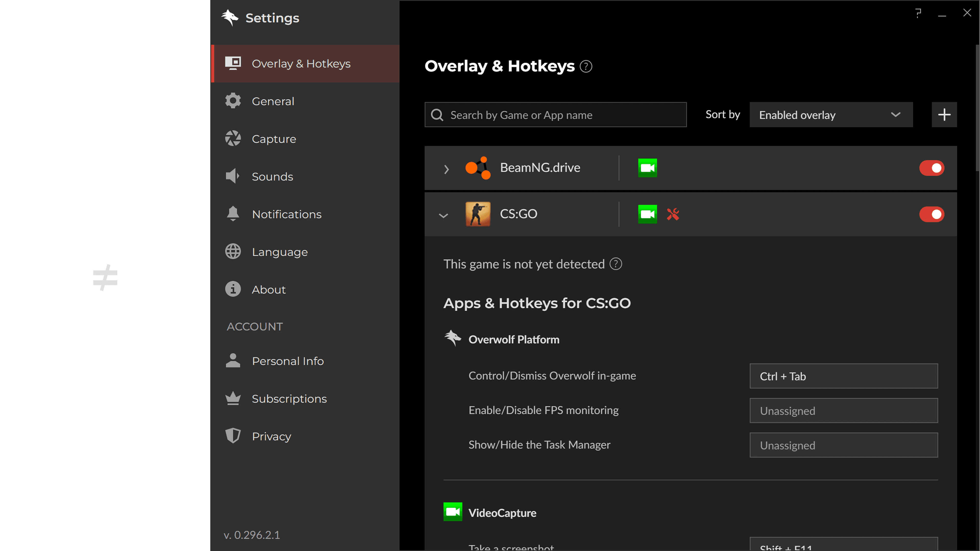
Task: Click the search by game or app field
Action: coord(555,115)
